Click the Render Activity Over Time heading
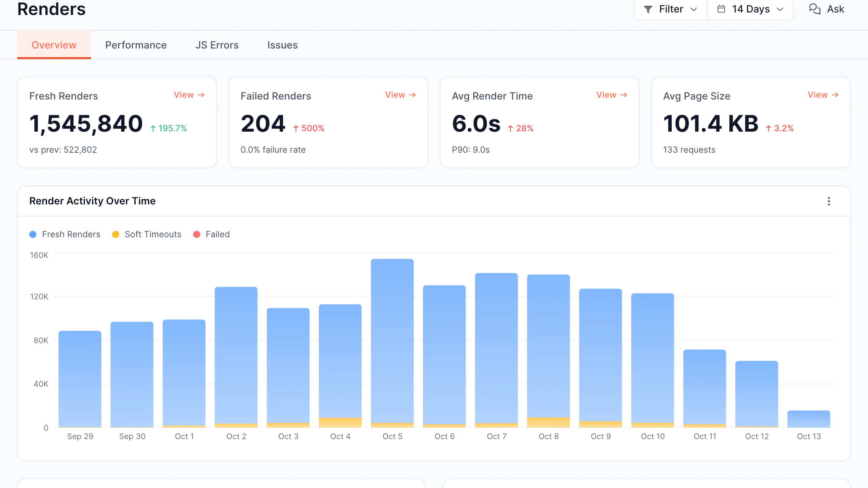 point(92,201)
